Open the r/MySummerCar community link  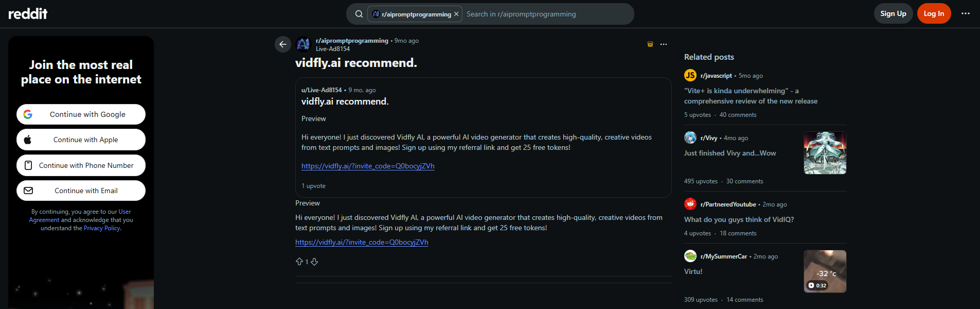tap(724, 256)
